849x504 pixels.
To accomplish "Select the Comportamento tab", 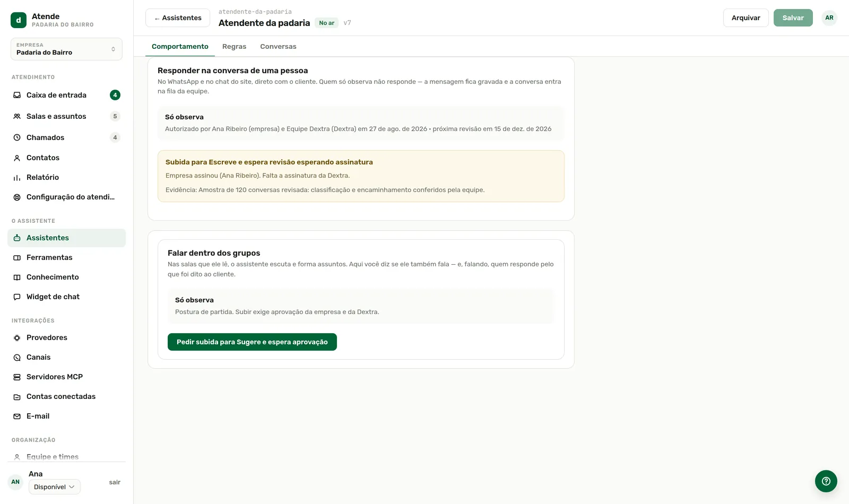I will click(180, 46).
